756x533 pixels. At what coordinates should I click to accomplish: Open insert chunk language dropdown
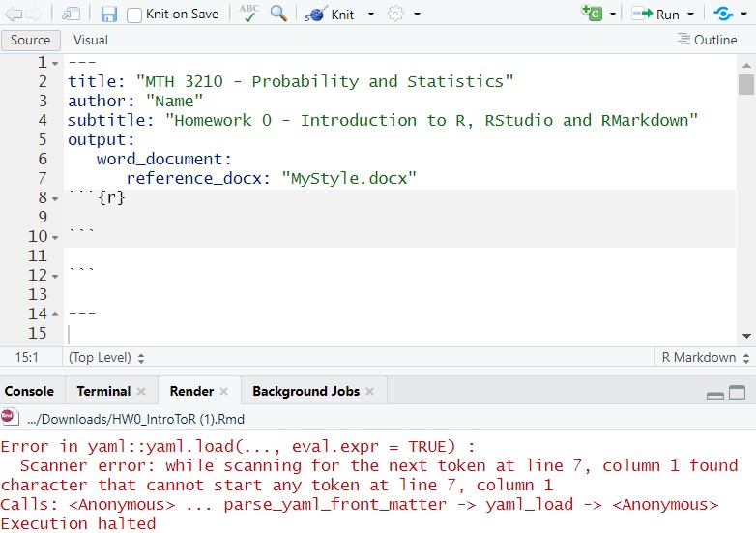tap(613, 14)
